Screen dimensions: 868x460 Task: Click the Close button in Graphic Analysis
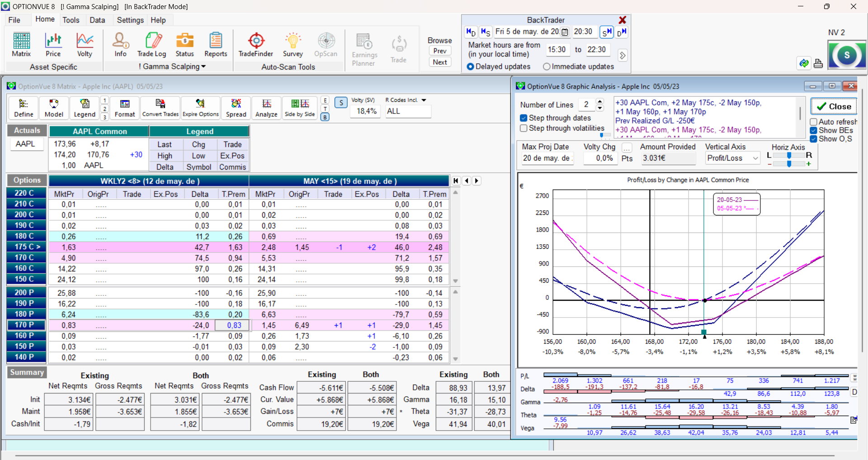(x=834, y=106)
